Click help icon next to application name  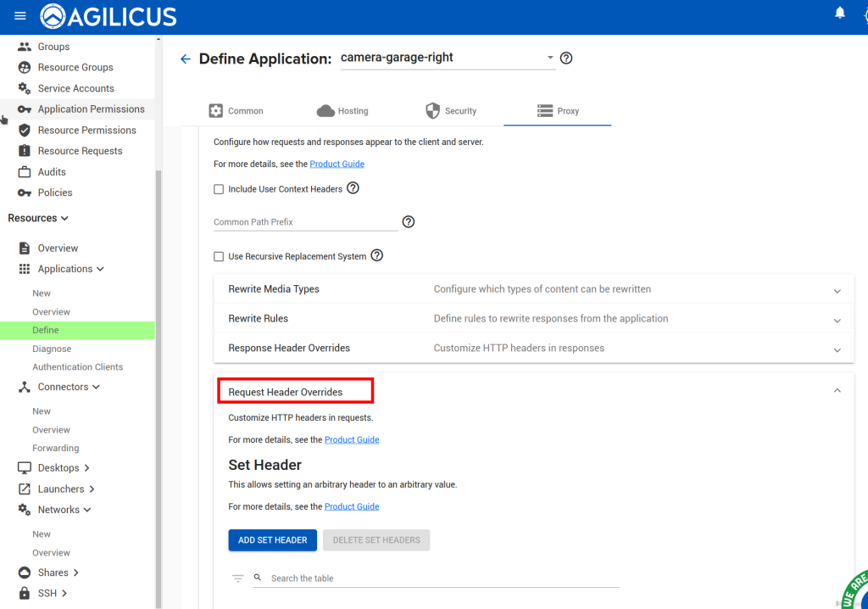pos(567,59)
